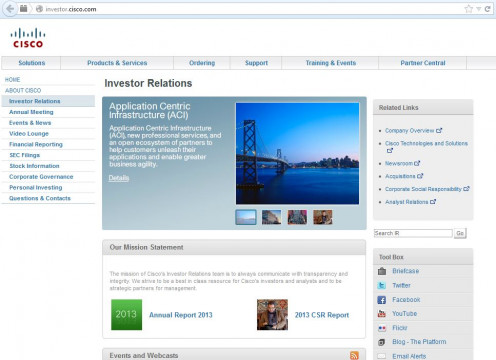Select the third carousel thumbnail
The image size is (496, 360).
(x=297, y=217)
